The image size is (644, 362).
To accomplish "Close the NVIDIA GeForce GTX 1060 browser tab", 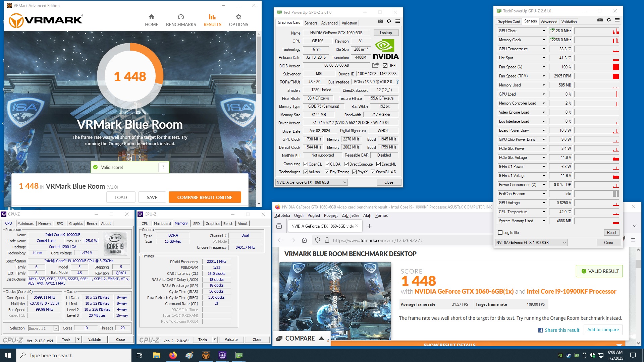I will [357, 226].
